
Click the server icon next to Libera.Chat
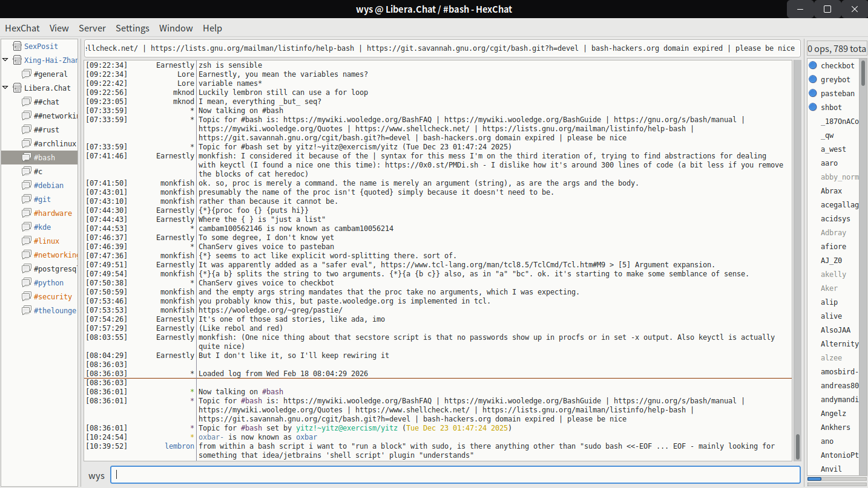tap(16, 88)
